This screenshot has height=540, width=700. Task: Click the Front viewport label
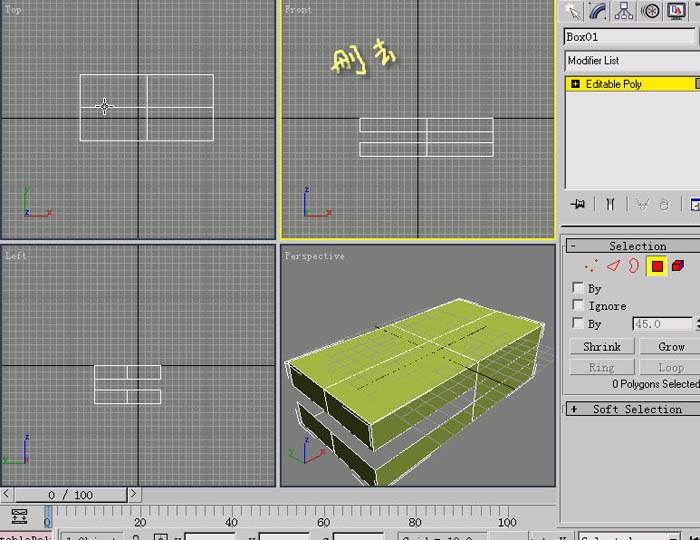tap(298, 9)
